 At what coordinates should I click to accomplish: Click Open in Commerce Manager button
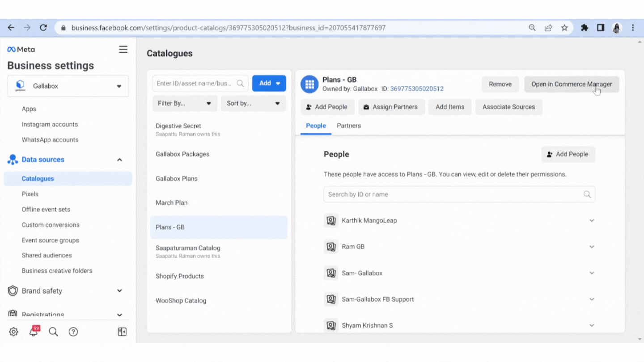click(572, 84)
